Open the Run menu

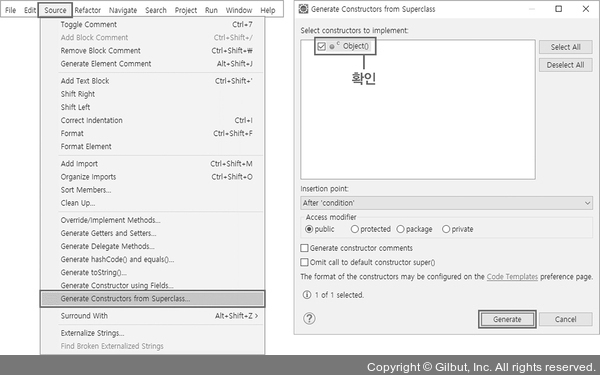pos(211,10)
